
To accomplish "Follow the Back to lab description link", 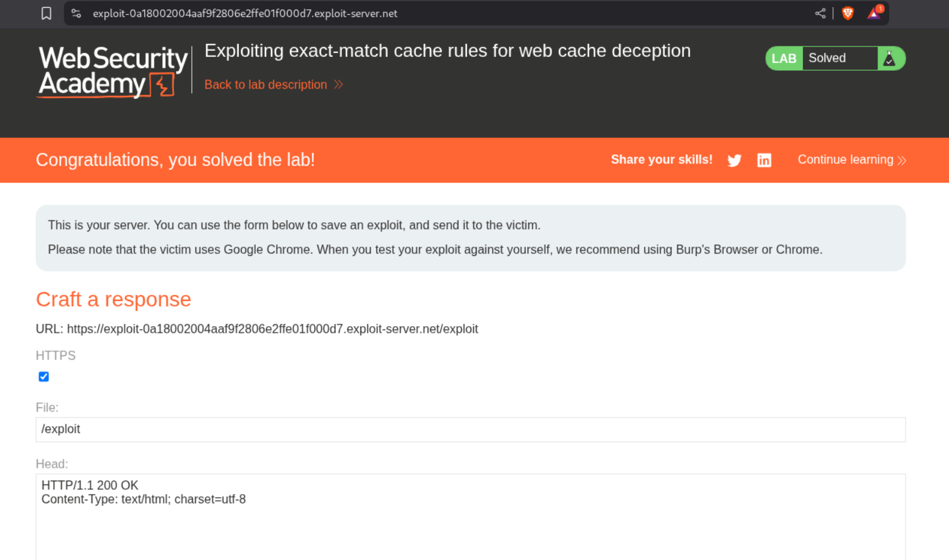I will (266, 85).
